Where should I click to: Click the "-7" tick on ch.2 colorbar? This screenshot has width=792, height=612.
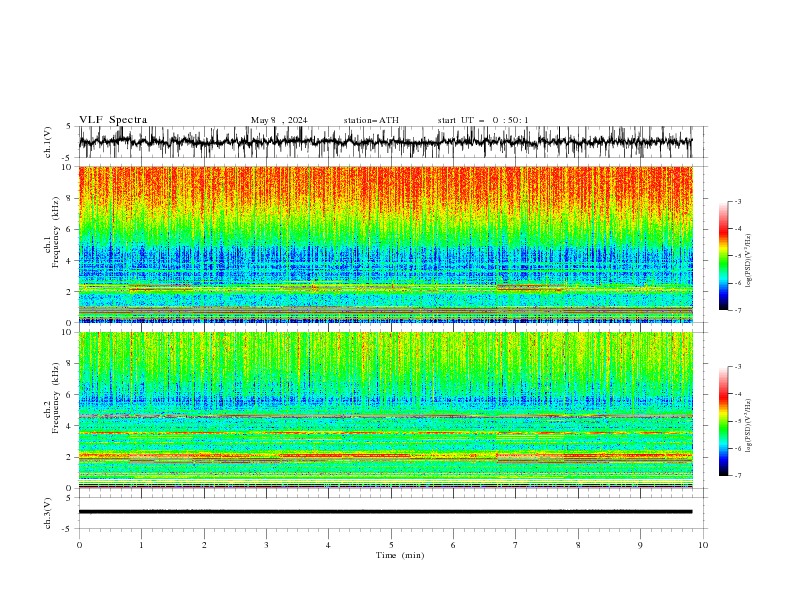click(x=737, y=476)
